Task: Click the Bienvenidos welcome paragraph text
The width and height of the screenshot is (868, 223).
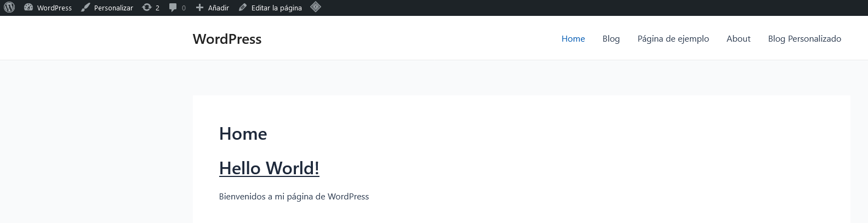Action: (x=294, y=196)
